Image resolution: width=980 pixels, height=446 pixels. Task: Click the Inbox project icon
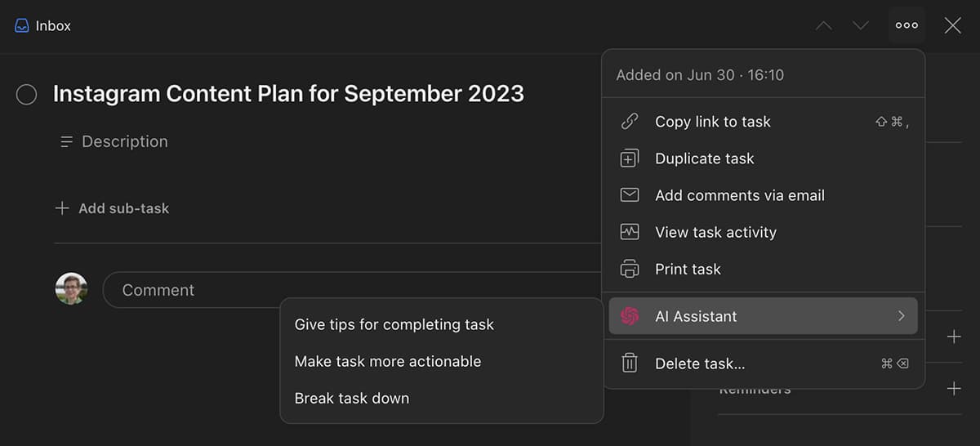pos(22,26)
